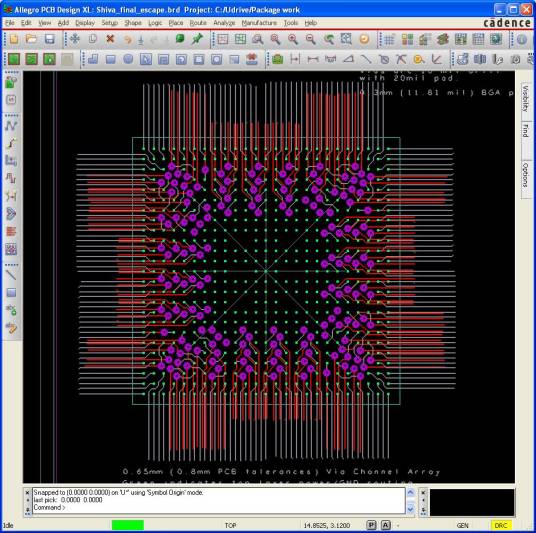
Task: Open the Route menu
Action: click(198, 23)
